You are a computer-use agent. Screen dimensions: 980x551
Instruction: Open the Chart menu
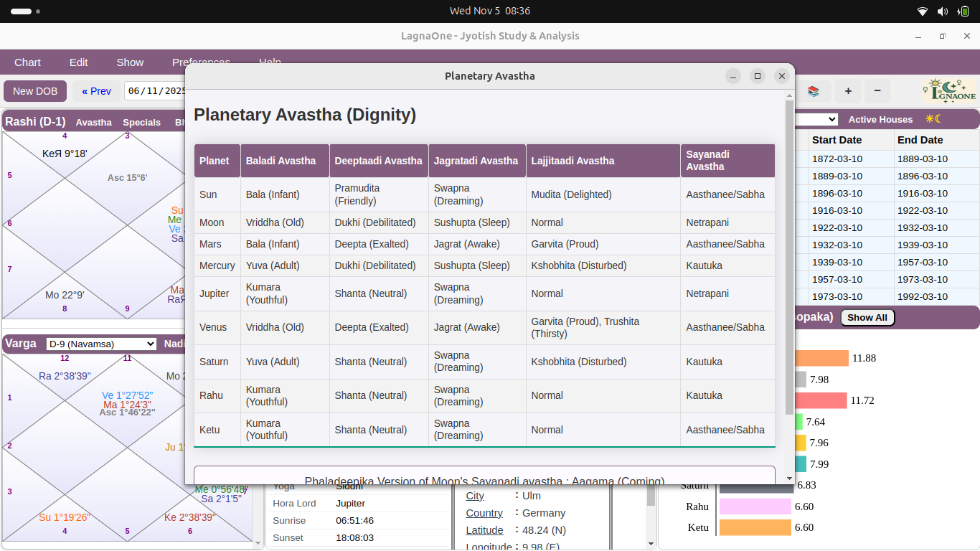(27, 62)
